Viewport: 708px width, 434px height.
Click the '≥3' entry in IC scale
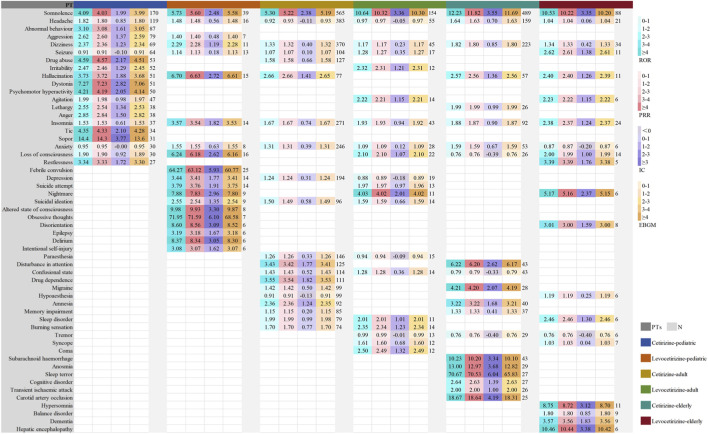tap(645, 162)
